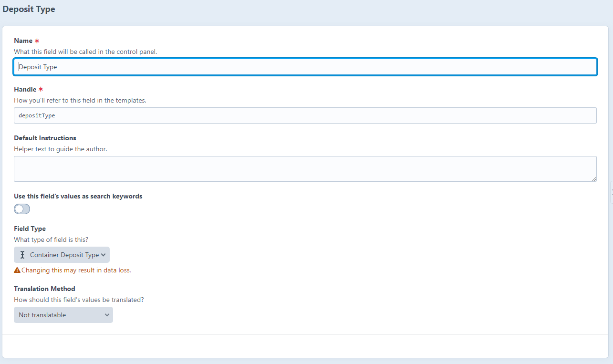The image size is (613, 364).
Task: Click 'How you'll refer to this field' hint text
Action: coord(80,100)
